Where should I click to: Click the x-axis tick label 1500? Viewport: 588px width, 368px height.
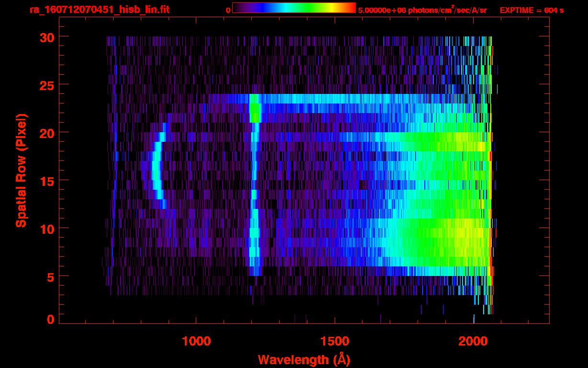point(335,341)
